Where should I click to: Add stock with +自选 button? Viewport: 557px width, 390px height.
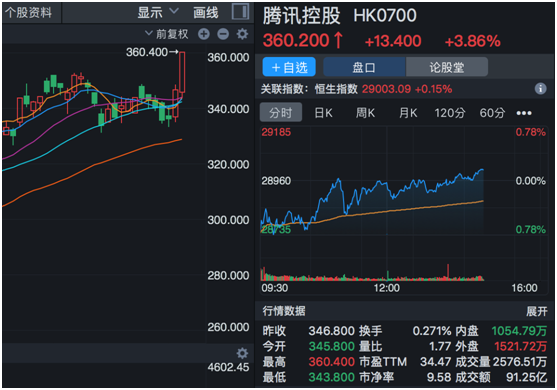pyautogui.click(x=289, y=67)
